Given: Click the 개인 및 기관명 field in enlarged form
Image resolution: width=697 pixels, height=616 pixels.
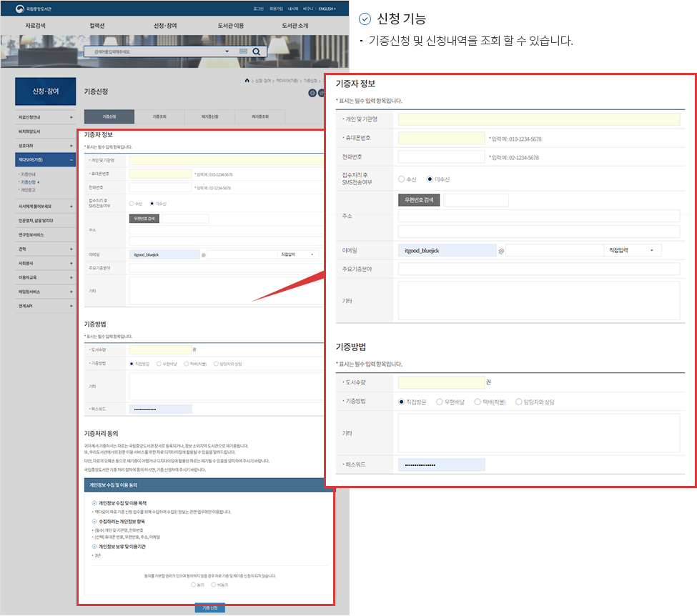Looking at the screenshot, I should [538, 119].
